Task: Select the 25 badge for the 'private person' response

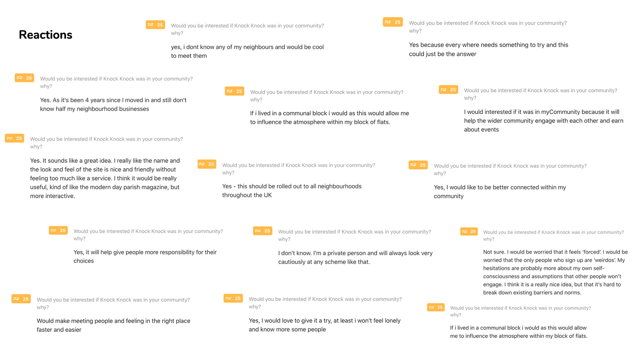Action: pos(263,231)
